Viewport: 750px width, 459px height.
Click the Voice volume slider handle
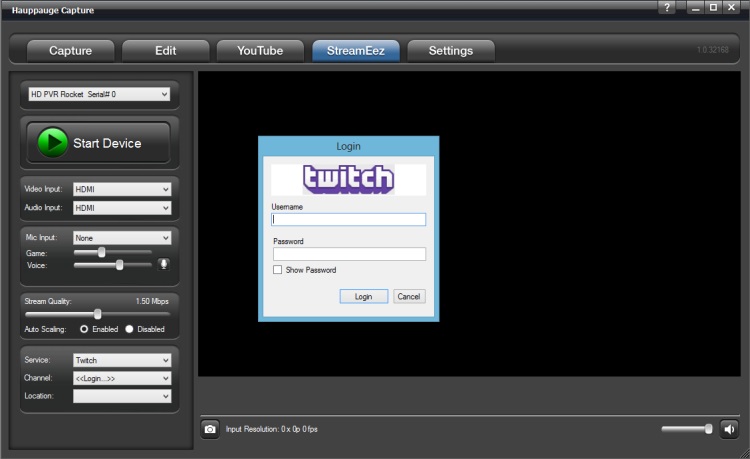(120, 264)
